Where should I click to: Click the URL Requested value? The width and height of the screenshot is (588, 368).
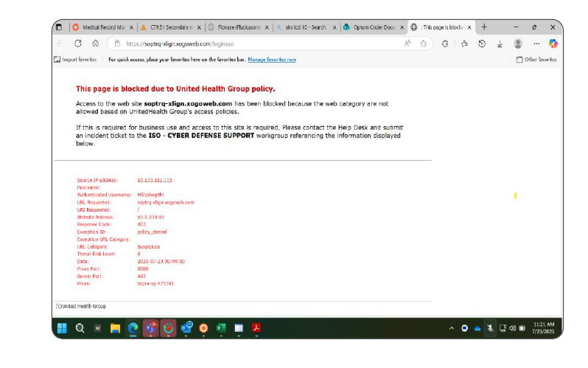point(166,202)
